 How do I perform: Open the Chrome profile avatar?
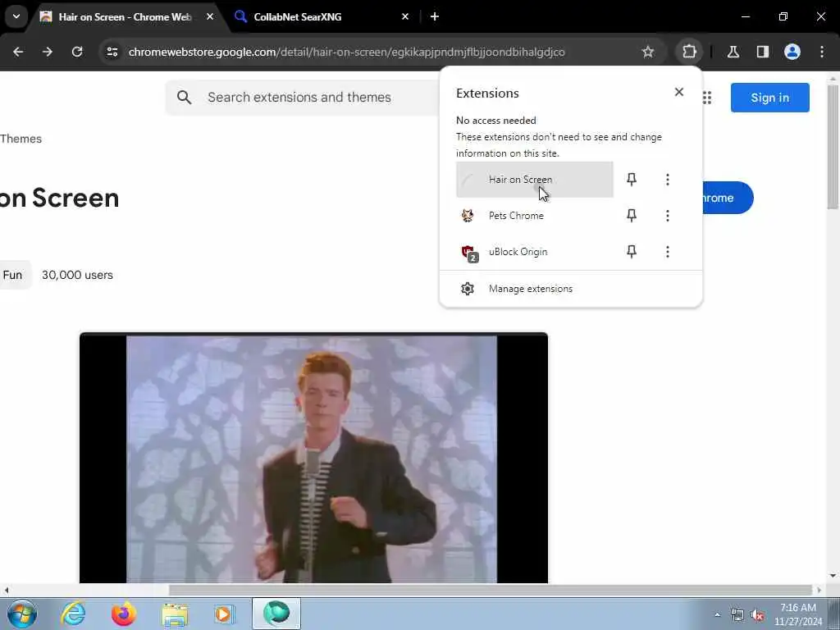[x=792, y=52]
